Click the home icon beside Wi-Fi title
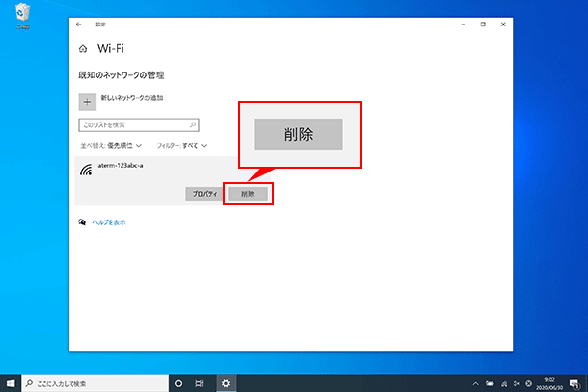Viewport: 588px width, 392px height. point(82,47)
